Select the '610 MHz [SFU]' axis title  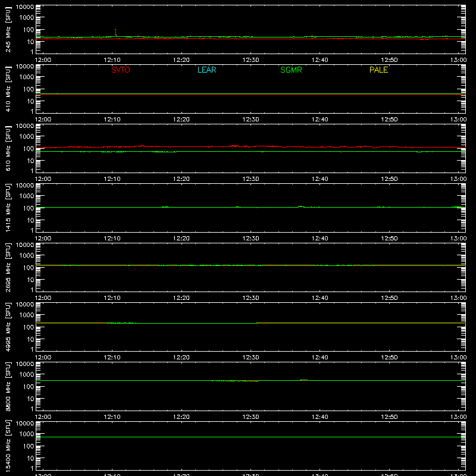[x=8, y=148]
